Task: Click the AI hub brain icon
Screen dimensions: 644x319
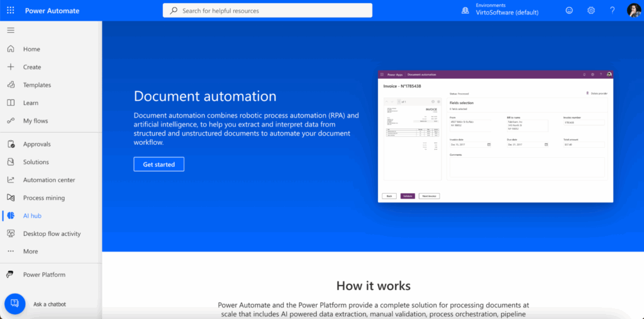Action: click(x=11, y=215)
